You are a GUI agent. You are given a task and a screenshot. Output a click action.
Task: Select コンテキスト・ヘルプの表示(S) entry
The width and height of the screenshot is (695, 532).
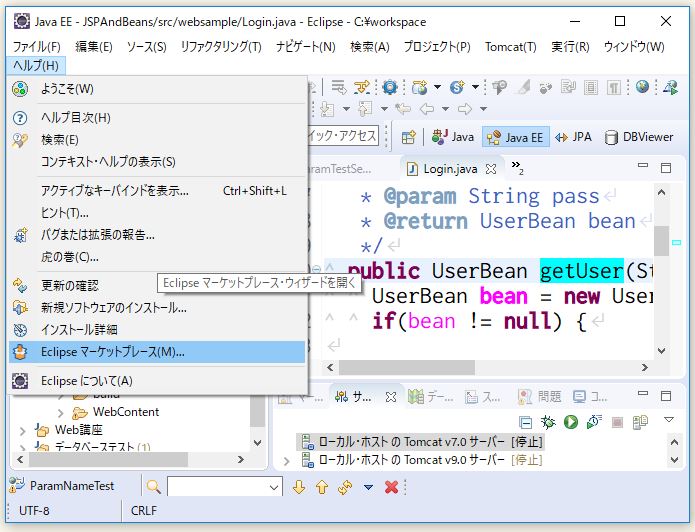(157, 162)
